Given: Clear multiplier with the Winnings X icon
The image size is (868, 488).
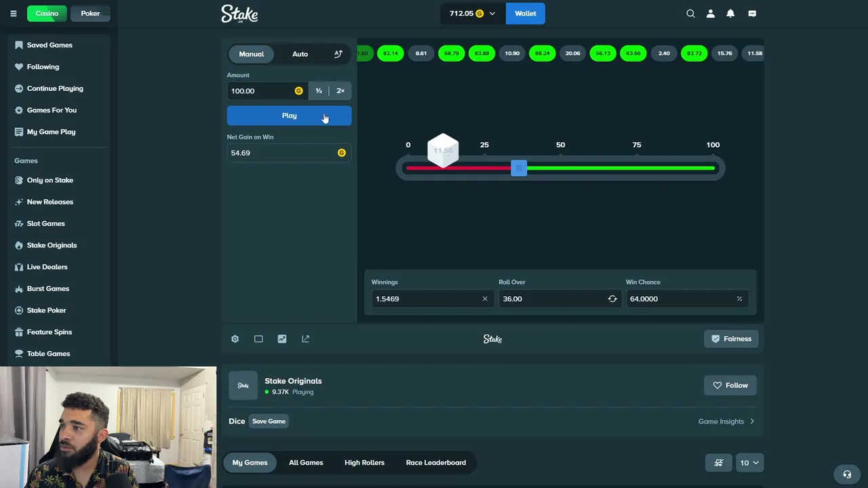Looking at the screenshot, I should point(485,299).
